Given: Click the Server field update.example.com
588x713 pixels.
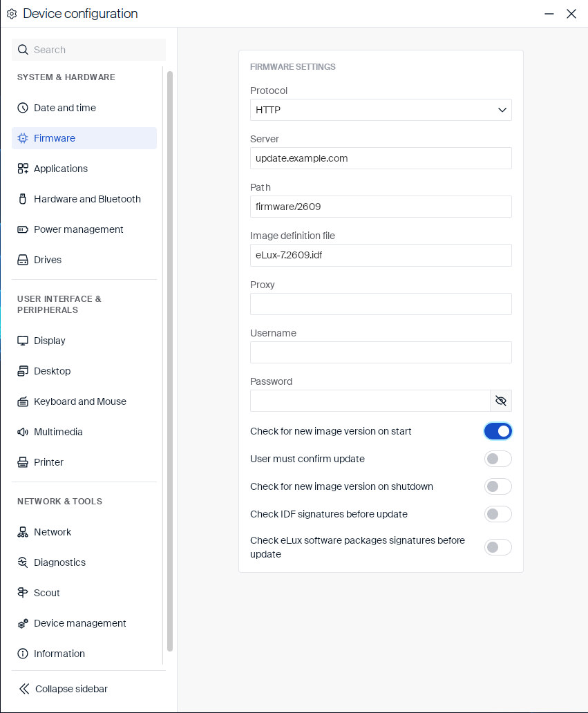Looking at the screenshot, I should (x=381, y=158).
